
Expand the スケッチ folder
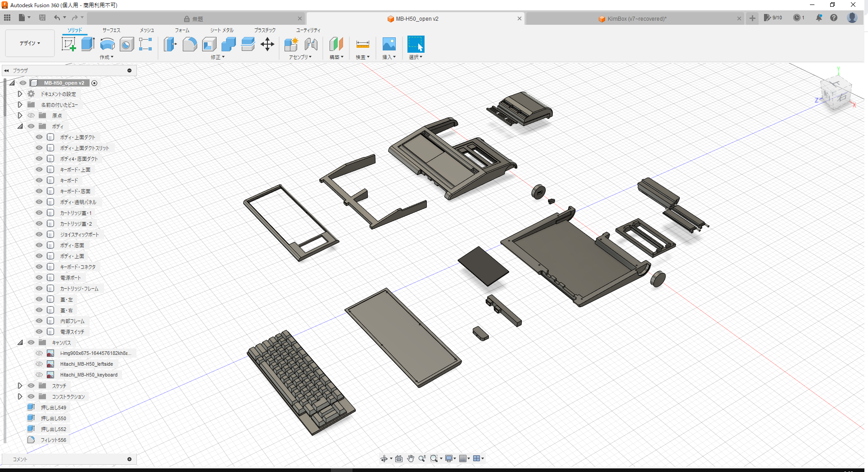(x=20, y=386)
